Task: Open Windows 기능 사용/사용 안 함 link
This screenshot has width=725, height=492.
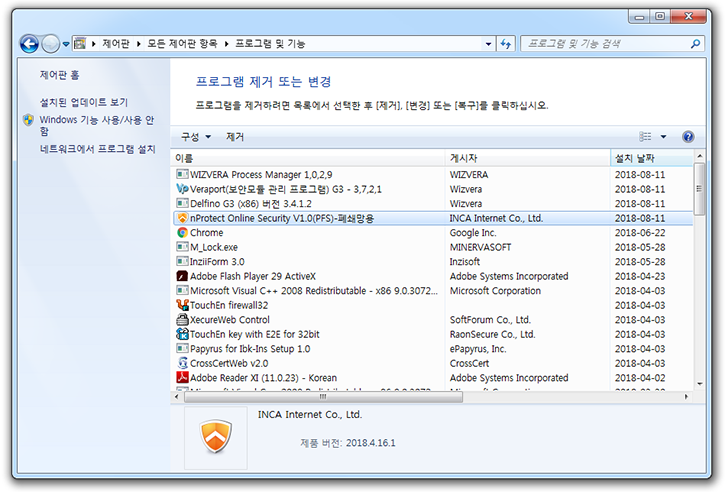Action: [97, 125]
